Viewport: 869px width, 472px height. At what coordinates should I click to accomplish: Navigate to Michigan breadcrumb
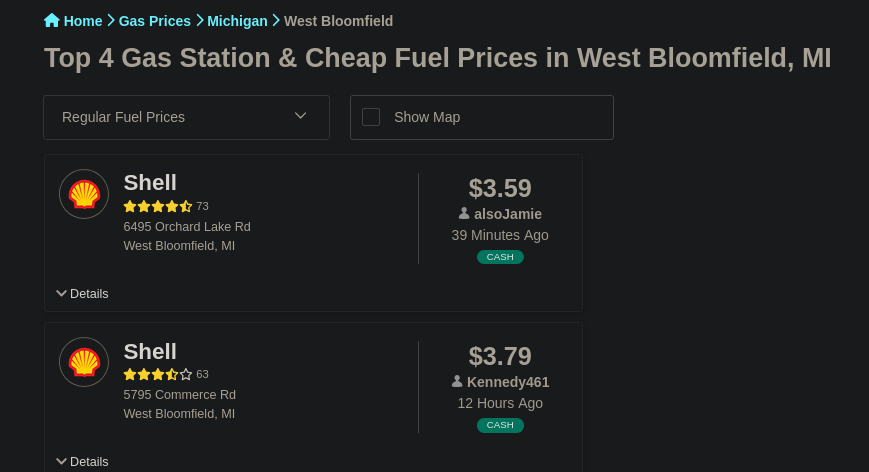tap(237, 21)
